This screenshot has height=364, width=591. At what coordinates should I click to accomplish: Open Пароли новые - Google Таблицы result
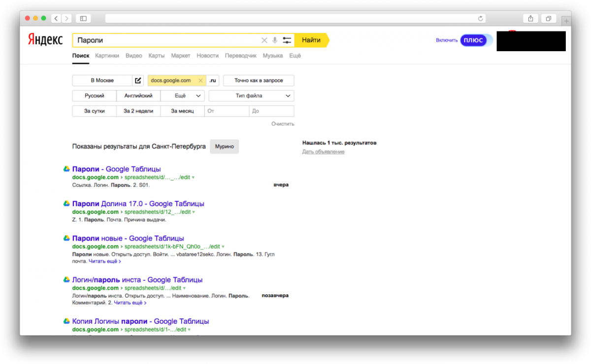(x=128, y=239)
